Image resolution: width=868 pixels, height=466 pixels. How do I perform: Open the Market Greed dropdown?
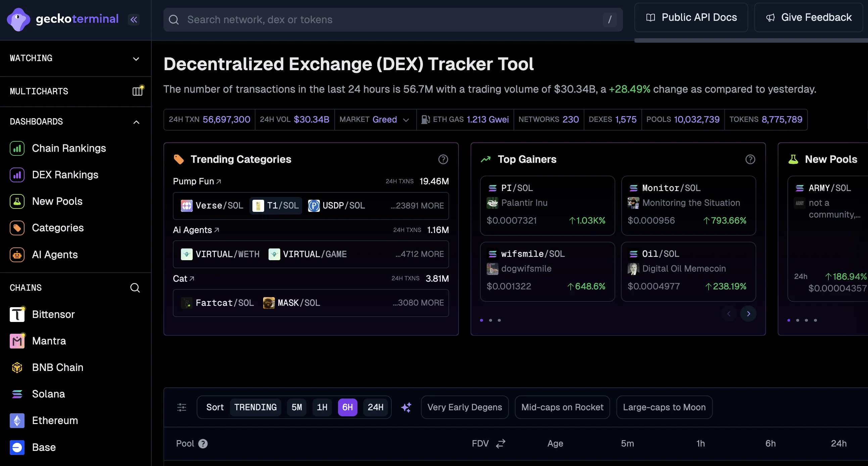click(375, 120)
